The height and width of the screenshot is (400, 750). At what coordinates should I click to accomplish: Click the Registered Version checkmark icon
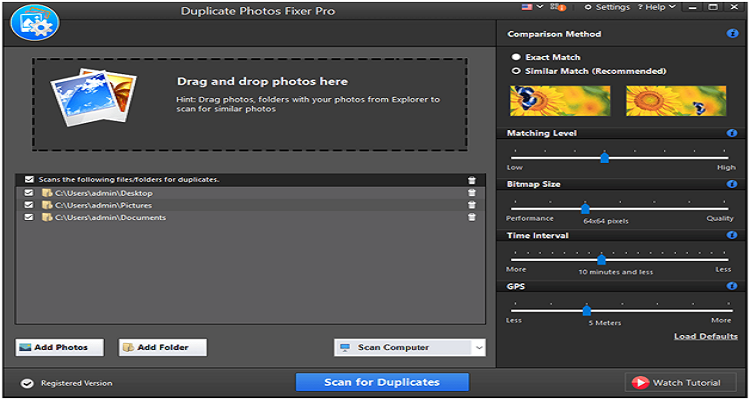coord(27,383)
